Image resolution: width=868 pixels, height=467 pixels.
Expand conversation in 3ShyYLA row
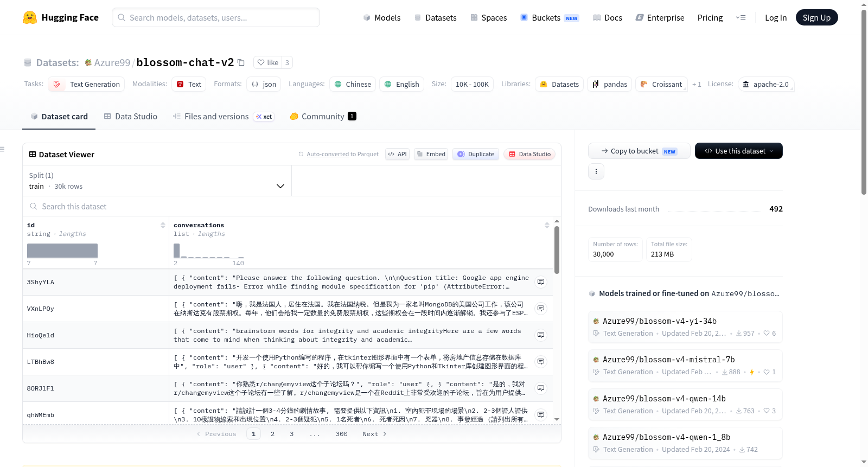click(541, 282)
